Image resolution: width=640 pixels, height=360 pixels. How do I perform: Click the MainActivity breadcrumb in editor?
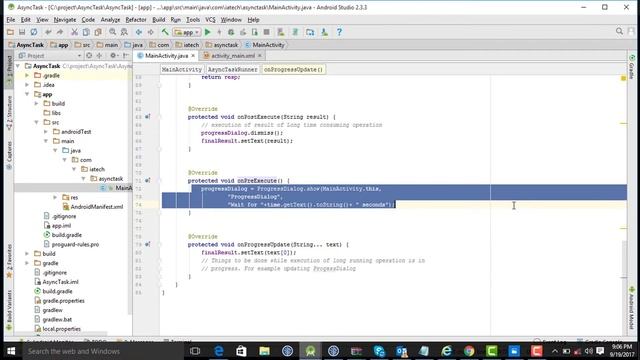182,69
